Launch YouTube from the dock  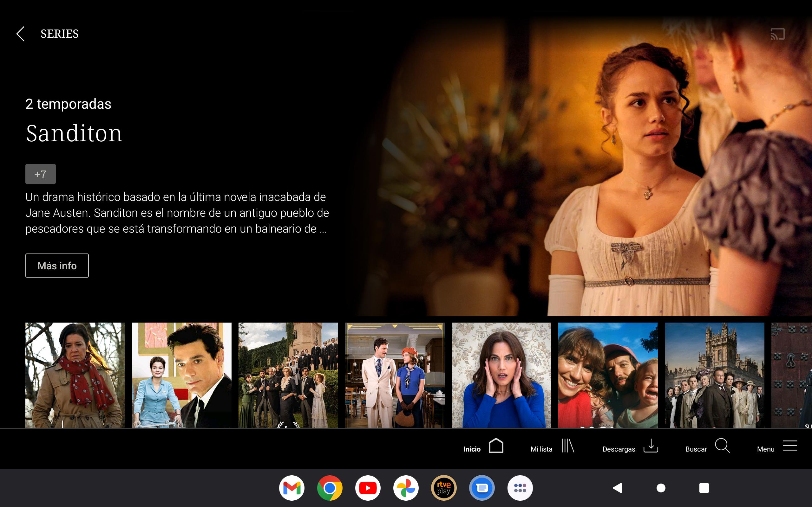[x=368, y=488]
